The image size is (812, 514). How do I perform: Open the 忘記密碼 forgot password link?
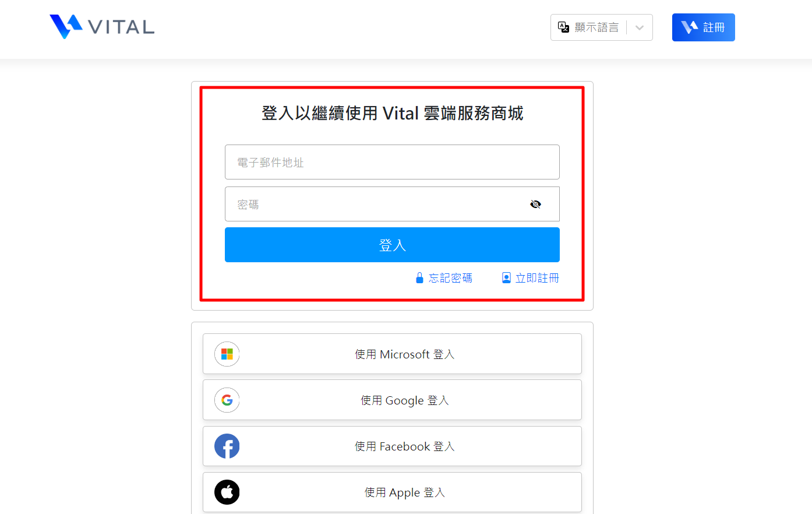(450, 278)
